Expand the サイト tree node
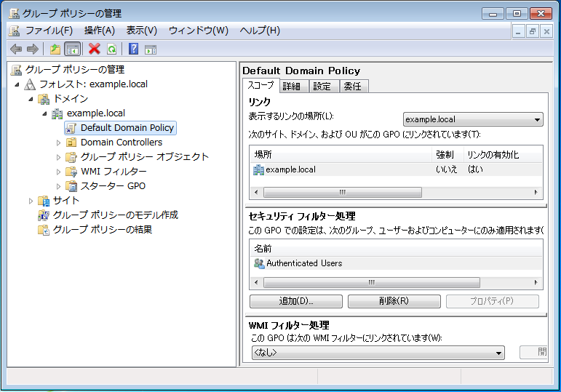 click(31, 201)
